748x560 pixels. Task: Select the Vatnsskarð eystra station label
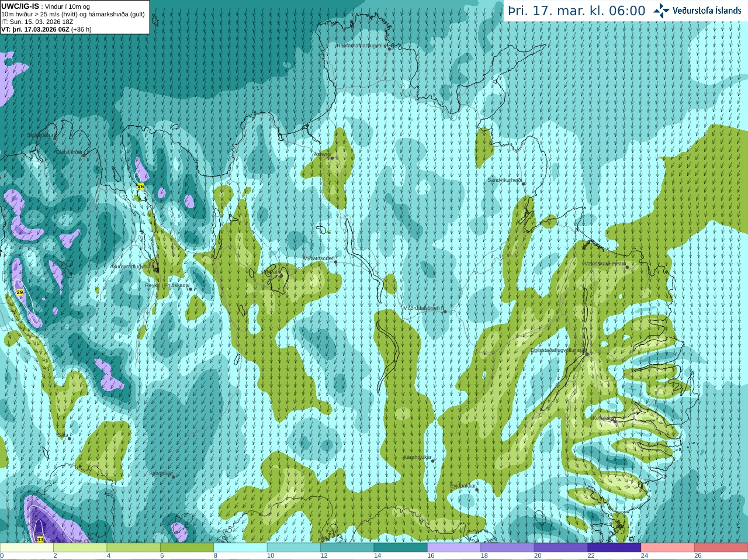pos(605,264)
